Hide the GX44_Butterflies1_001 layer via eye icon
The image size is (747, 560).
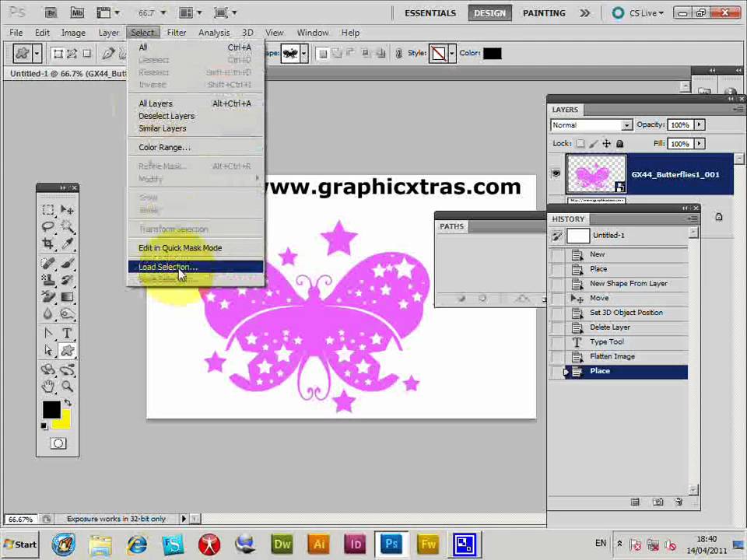click(x=556, y=174)
